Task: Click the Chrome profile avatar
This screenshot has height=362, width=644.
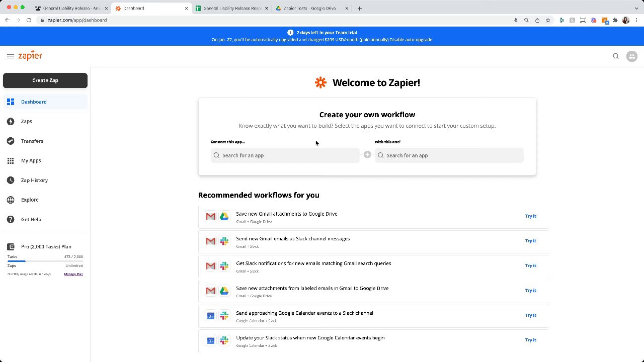Action: coord(626,20)
